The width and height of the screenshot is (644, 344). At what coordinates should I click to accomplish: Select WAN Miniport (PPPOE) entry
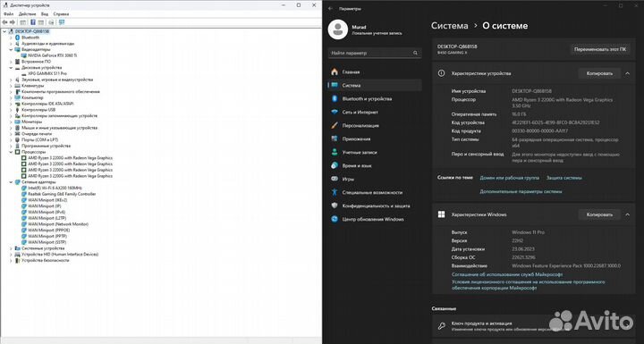pos(49,231)
